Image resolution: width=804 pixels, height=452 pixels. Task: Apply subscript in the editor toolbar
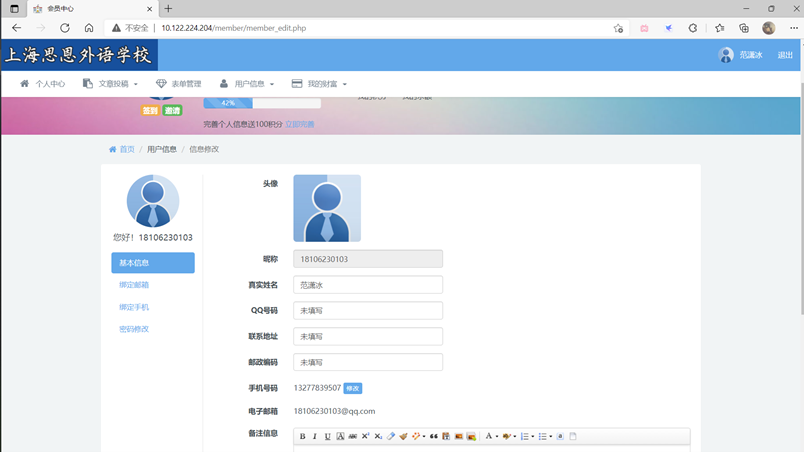[378, 436]
